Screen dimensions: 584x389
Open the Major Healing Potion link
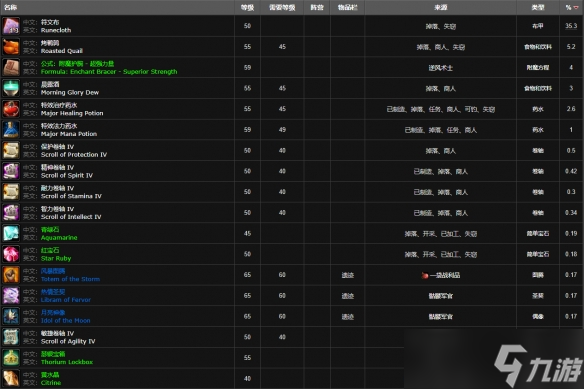tap(72, 113)
